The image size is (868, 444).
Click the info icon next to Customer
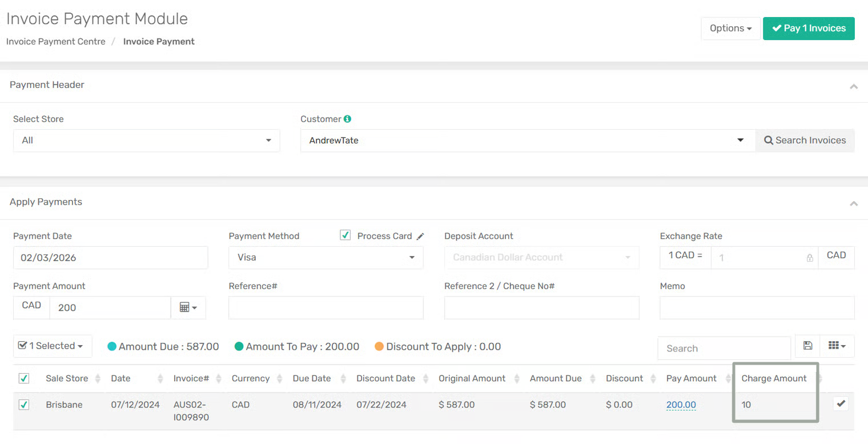coord(347,119)
